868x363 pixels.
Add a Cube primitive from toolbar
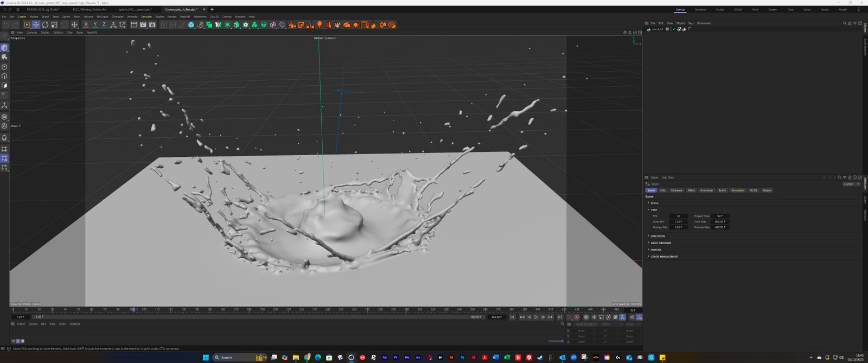tap(191, 25)
